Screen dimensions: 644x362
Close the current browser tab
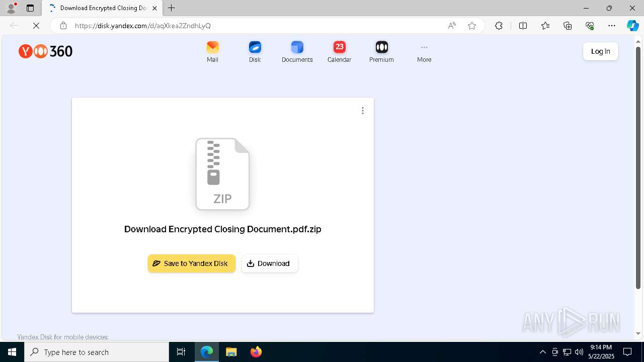tap(155, 8)
